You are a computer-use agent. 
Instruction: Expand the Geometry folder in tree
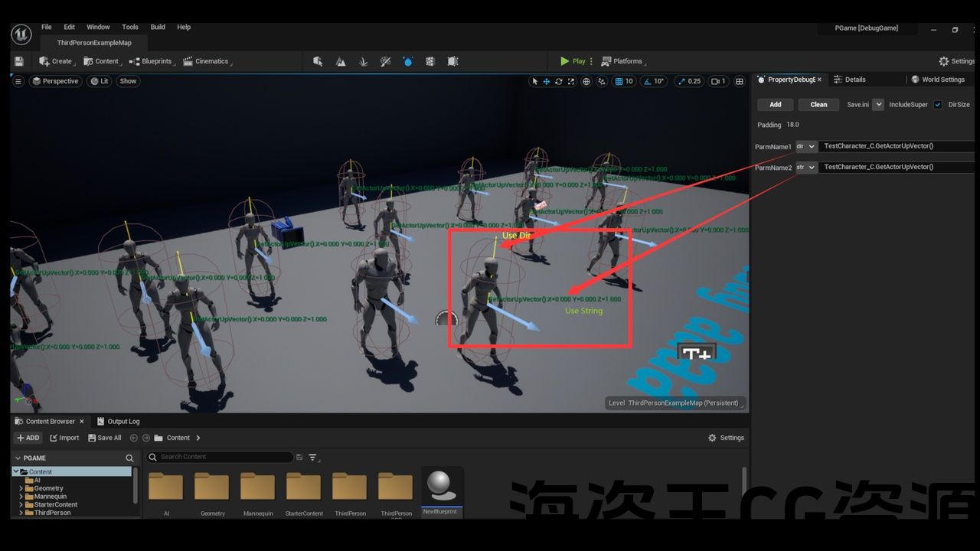[x=21, y=488]
